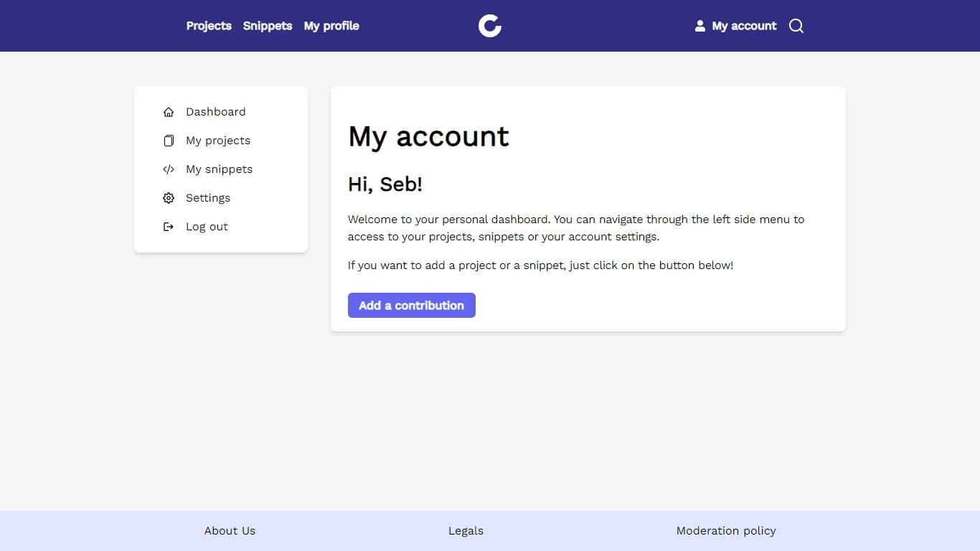
Task: Choose Log out in side menu
Action: (207, 227)
